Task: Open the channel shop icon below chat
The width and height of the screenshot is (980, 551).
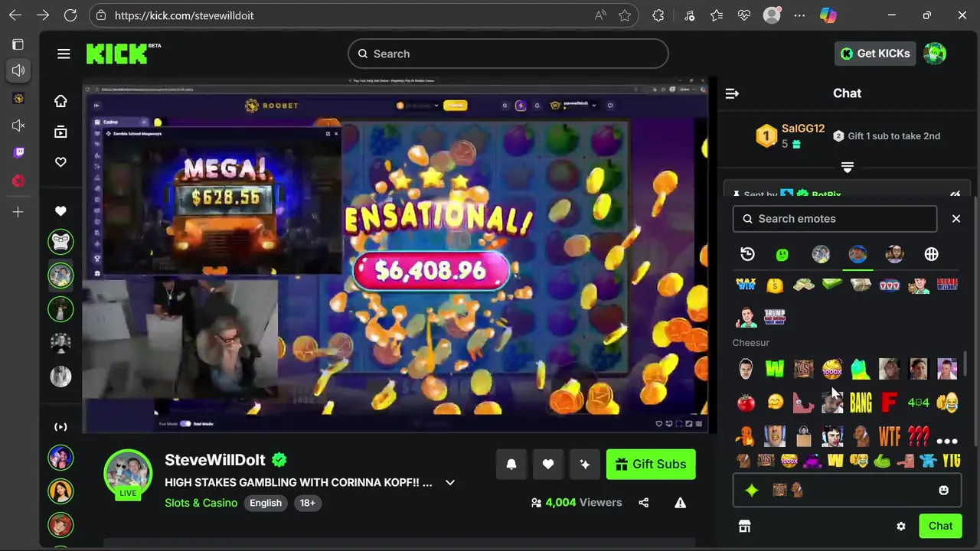Action: 744,526
